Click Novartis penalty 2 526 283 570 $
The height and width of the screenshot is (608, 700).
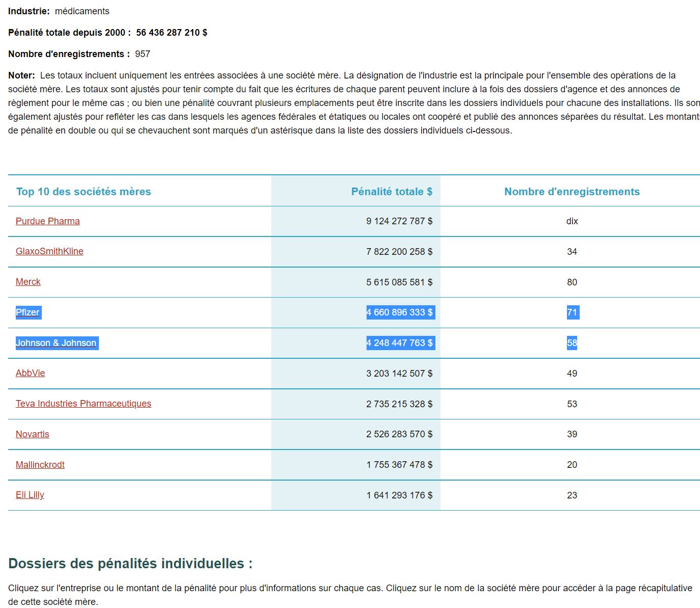(399, 434)
